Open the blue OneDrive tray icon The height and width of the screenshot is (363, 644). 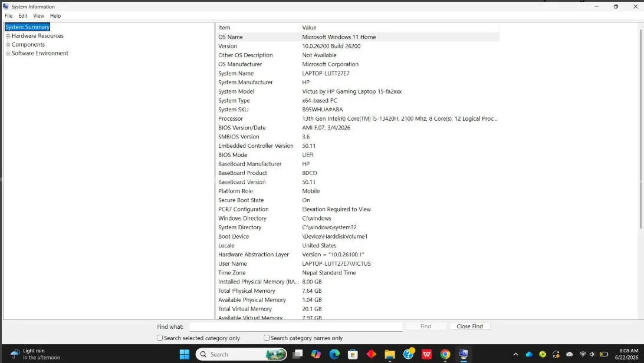pos(529,354)
